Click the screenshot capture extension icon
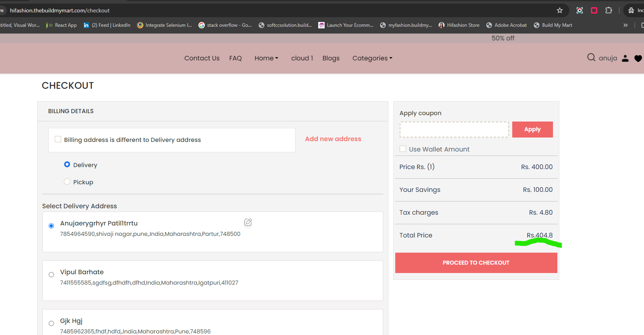644x335 pixels. [580, 10]
